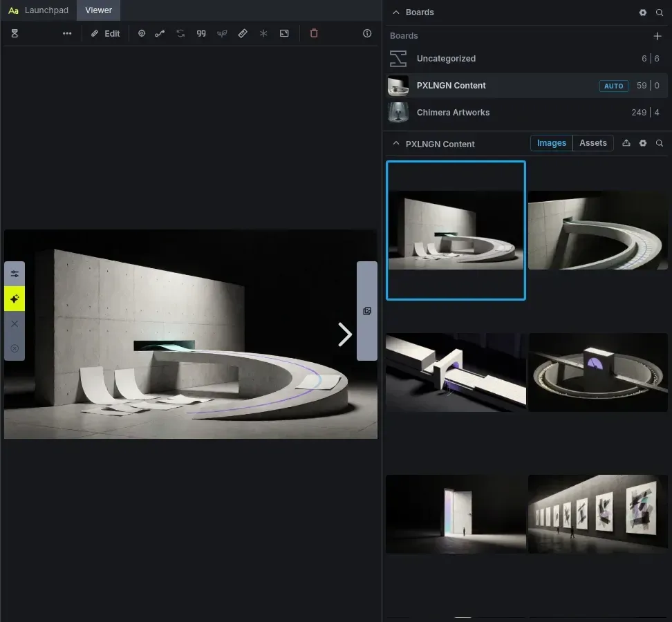Image resolution: width=672 pixels, height=622 pixels.
Task: Click the AUTO badge on PXLNGN Content
Action: tap(614, 86)
